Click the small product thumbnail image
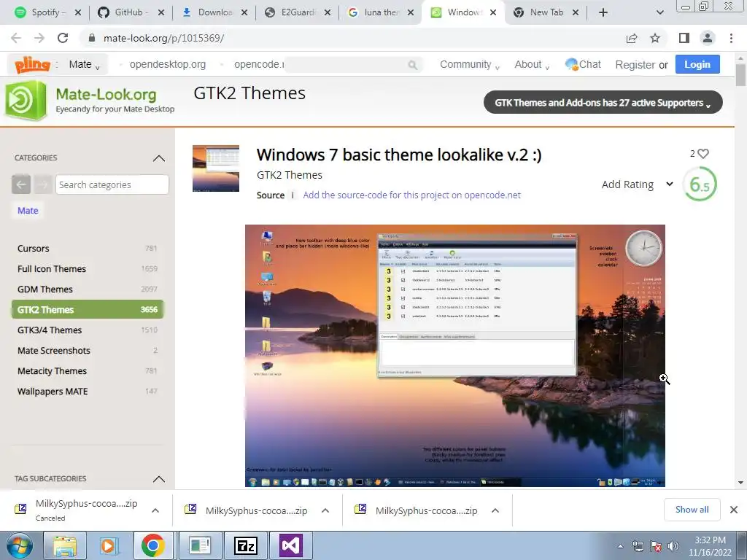Viewport: 747px width, 560px height. (x=216, y=168)
